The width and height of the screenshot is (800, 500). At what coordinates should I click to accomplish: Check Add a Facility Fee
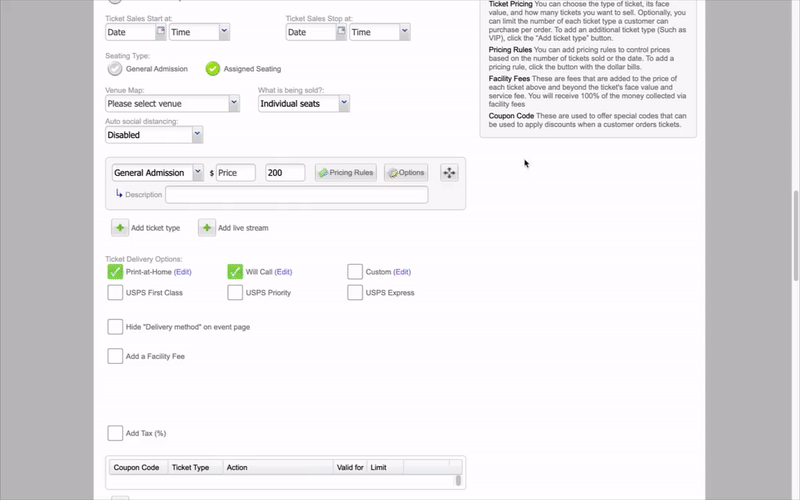click(x=115, y=356)
